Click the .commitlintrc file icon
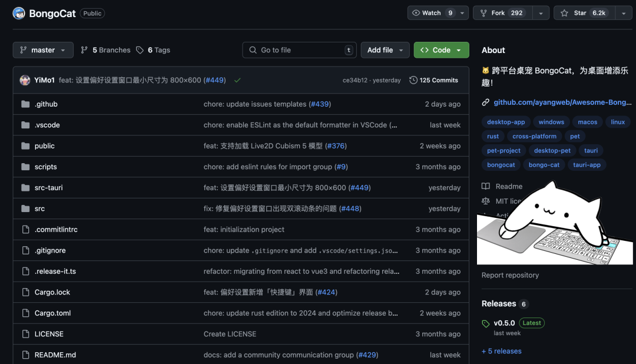 pos(25,230)
